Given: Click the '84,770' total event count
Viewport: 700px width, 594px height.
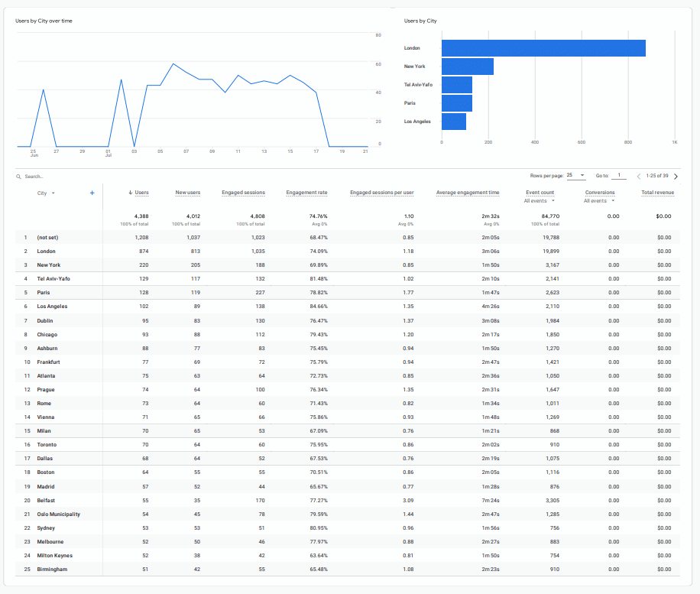Looking at the screenshot, I should pyautogui.click(x=550, y=216).
